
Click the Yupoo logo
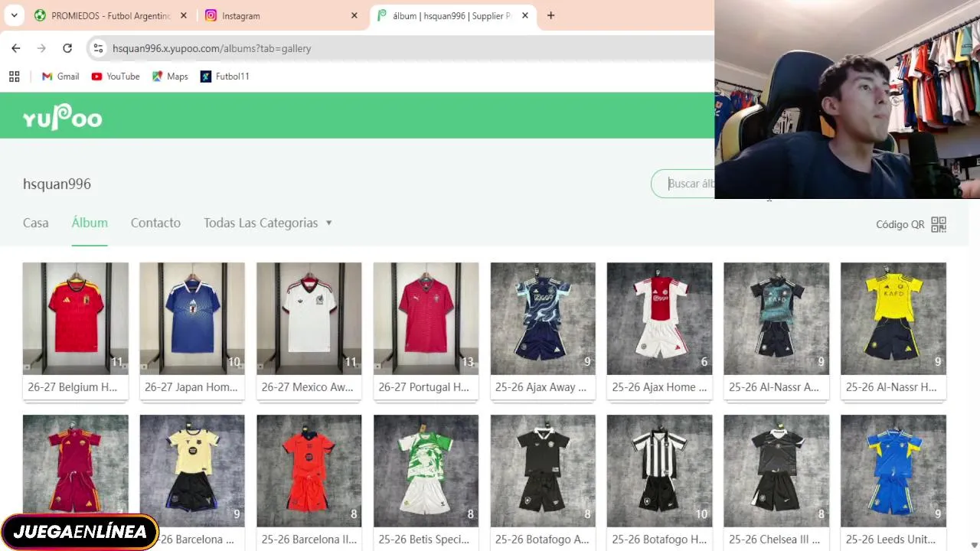click(62, 118)
